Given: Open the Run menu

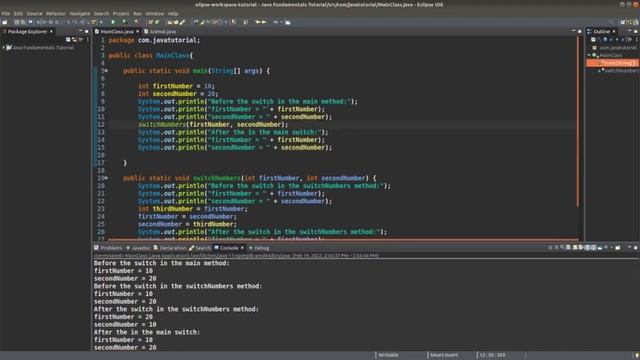Looking at the screenshot, I should coord(137,13).
